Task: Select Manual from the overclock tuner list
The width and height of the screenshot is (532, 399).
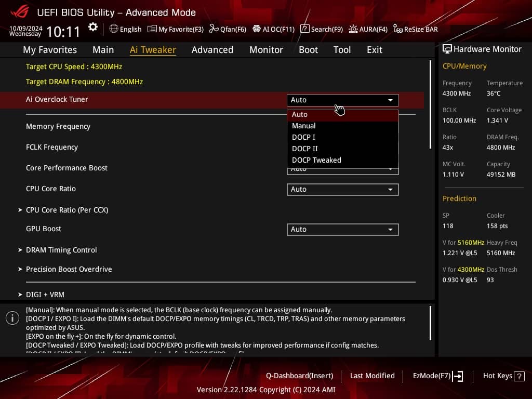Action: pos(343,126)
